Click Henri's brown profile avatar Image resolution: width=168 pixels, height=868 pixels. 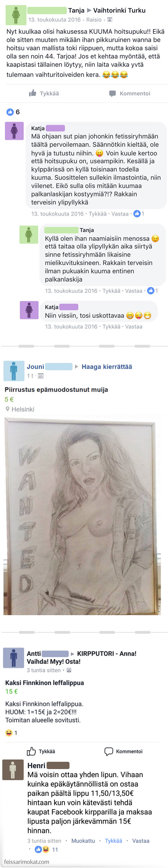[13, 770]
